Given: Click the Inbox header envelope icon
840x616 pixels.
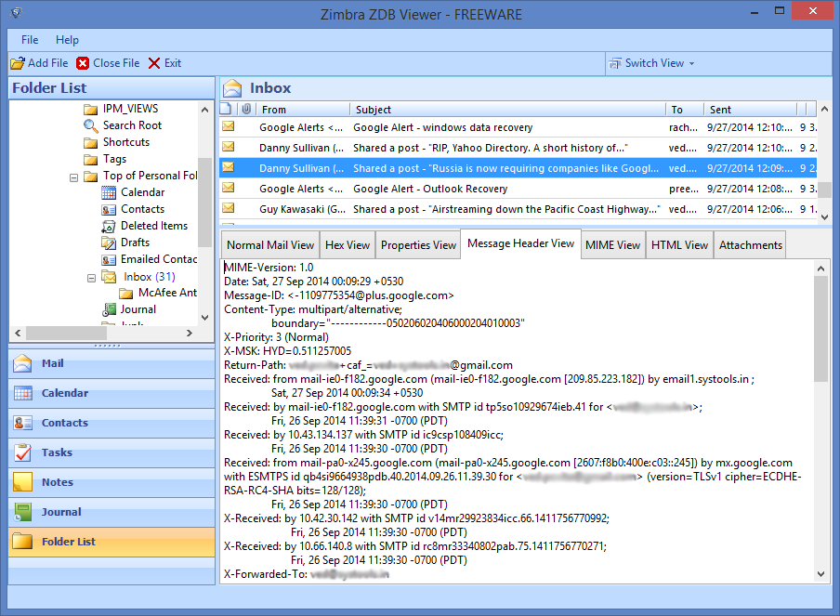Looking at the screenshot, I should 232,88.
